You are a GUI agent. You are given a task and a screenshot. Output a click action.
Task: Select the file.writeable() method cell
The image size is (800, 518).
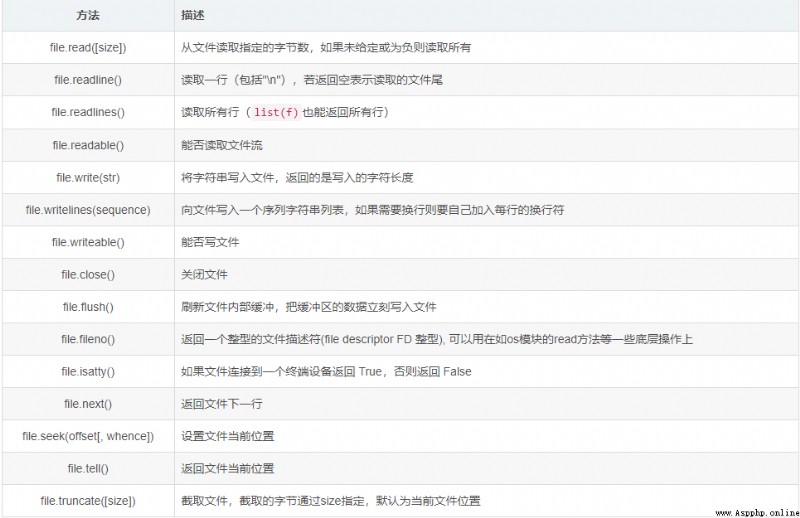click(88, 242)
